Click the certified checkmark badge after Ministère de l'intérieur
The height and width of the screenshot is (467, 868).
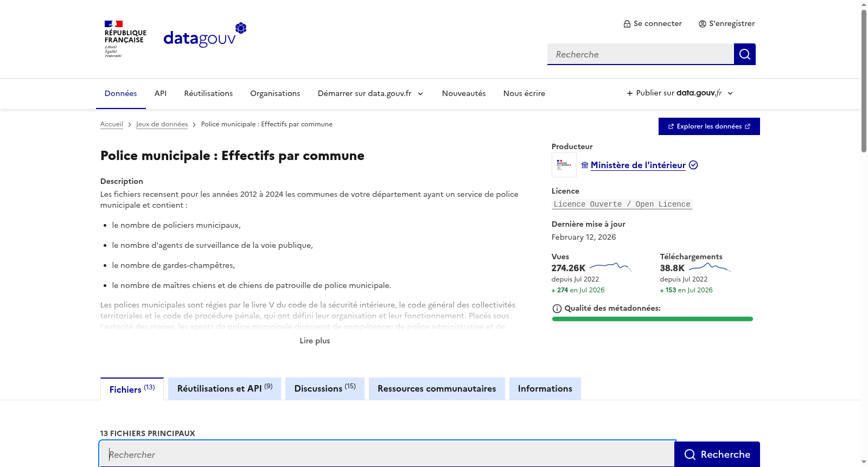tap(693, 165)
